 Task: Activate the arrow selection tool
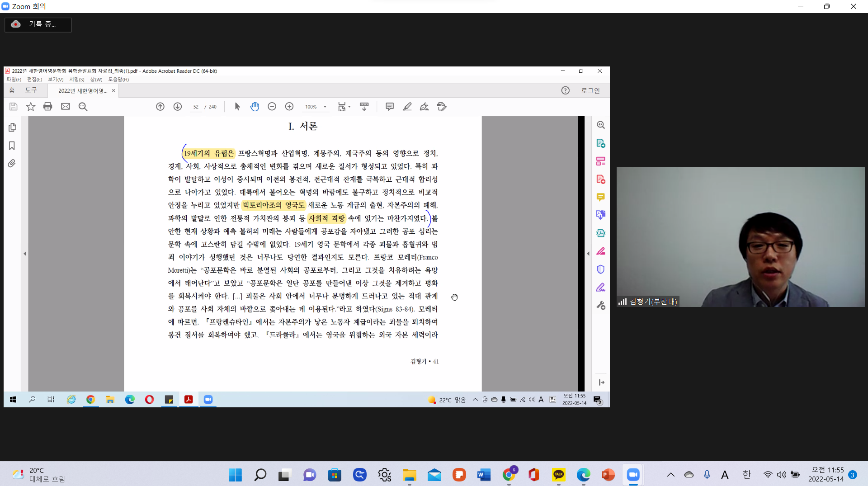237,107
